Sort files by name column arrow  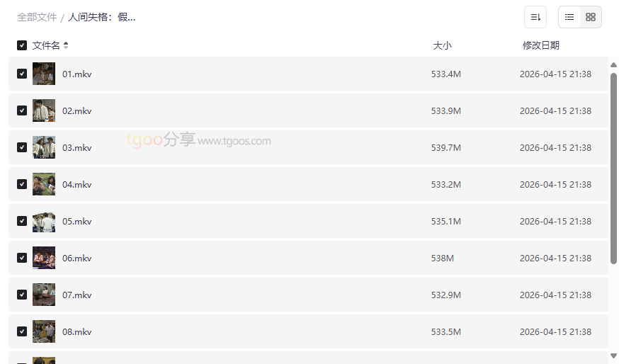point(66,45)
